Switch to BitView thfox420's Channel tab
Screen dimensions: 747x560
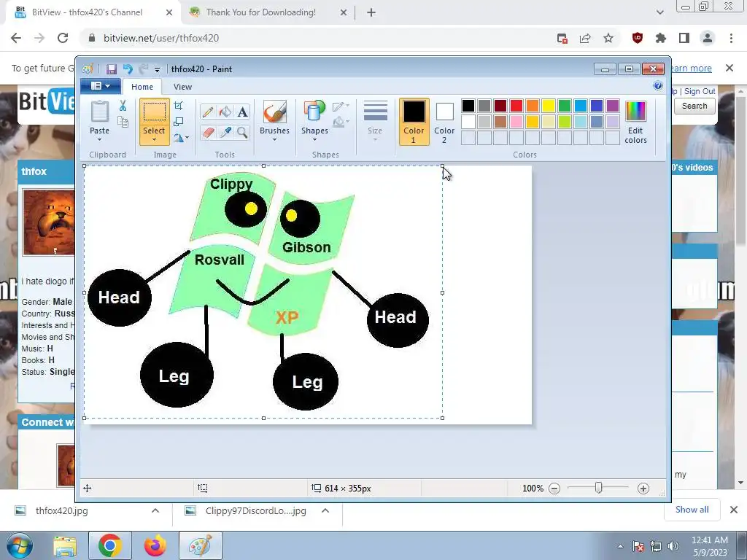(x=87, y=12)
